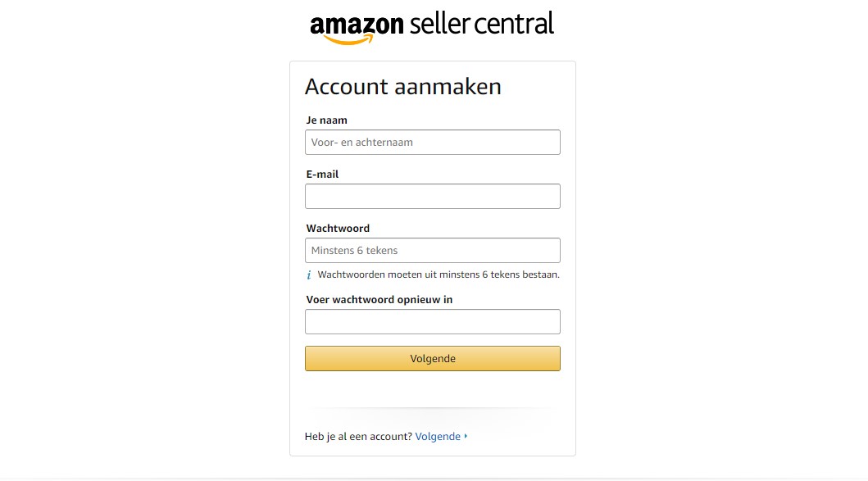Open the sign-in page via Volgende link

point(437,436)
